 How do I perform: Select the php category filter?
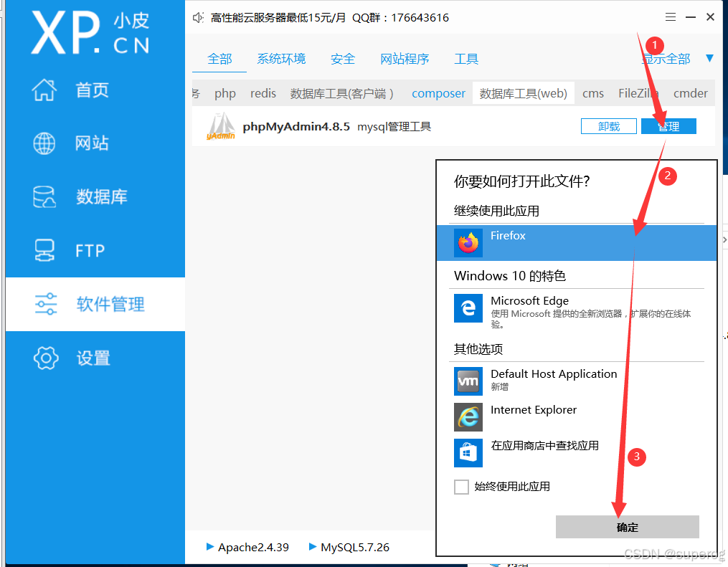tap(224, 93)
